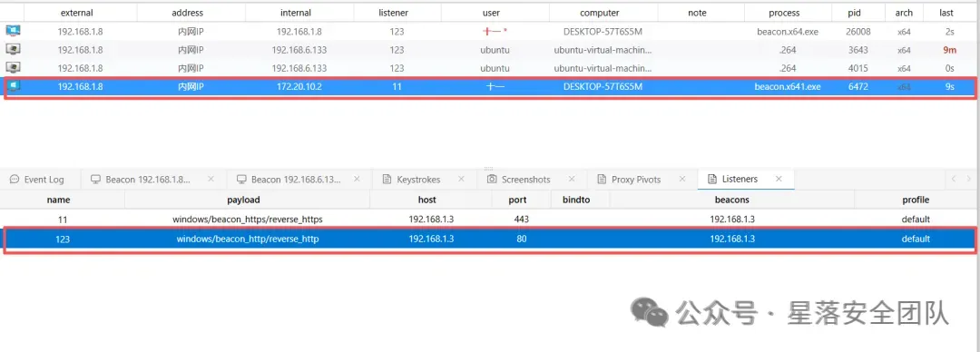Screen dimensions: 980x352
Task: Sort sessions by the computer column header
Action: point(600,13)
